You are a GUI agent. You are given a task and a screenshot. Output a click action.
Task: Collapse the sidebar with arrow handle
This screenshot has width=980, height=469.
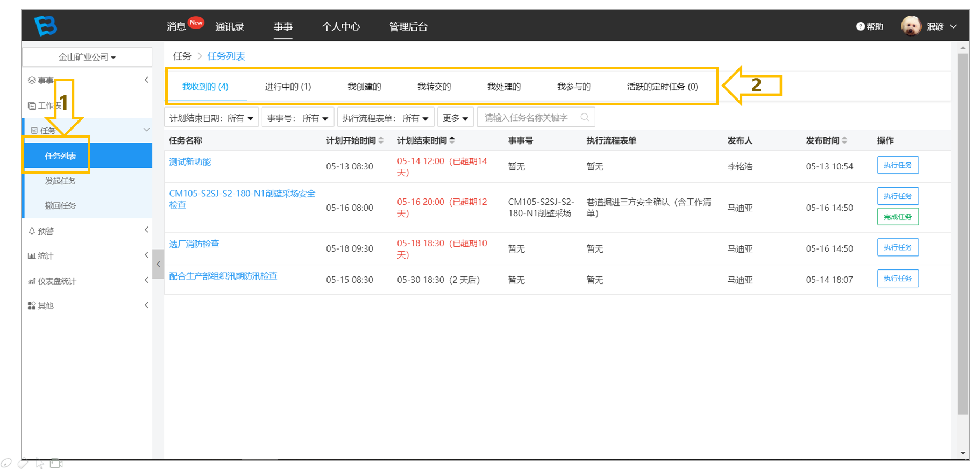point(158,264)
